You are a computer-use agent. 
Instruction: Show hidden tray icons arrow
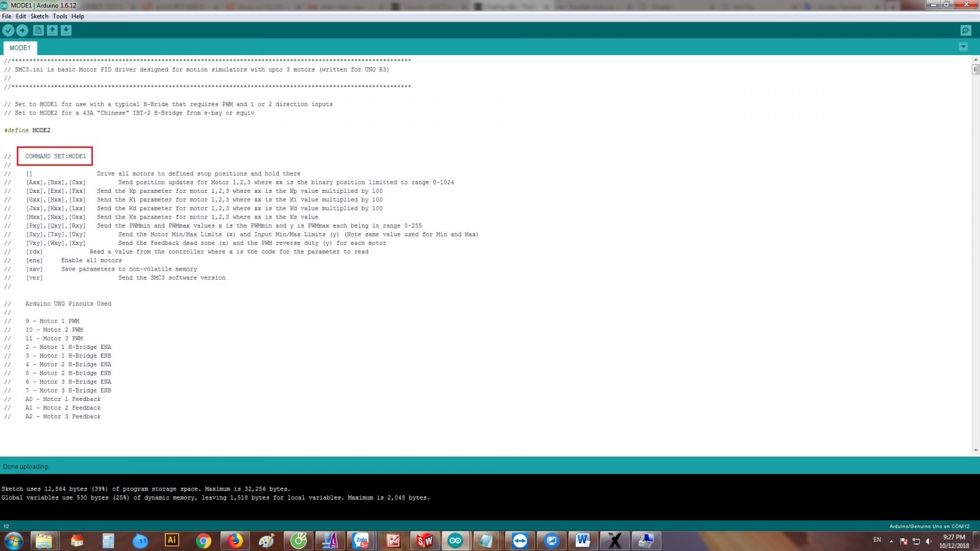891,541
